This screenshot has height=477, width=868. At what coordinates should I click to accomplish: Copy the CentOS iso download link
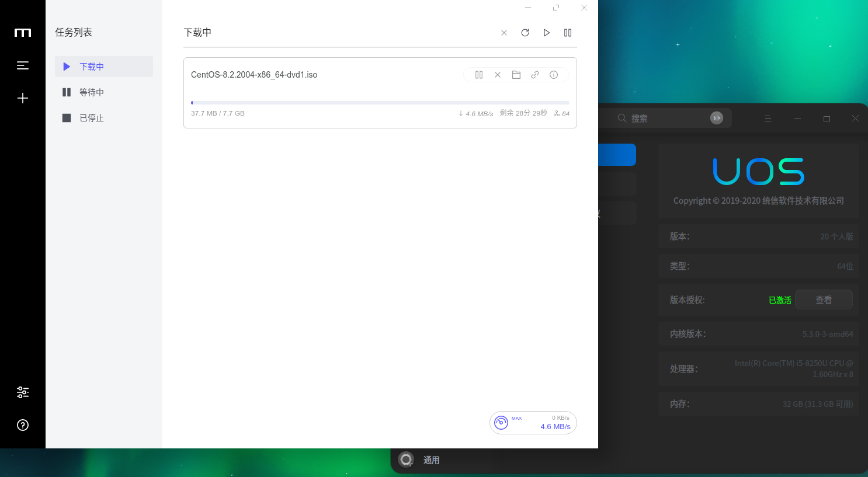click(535, 75)
